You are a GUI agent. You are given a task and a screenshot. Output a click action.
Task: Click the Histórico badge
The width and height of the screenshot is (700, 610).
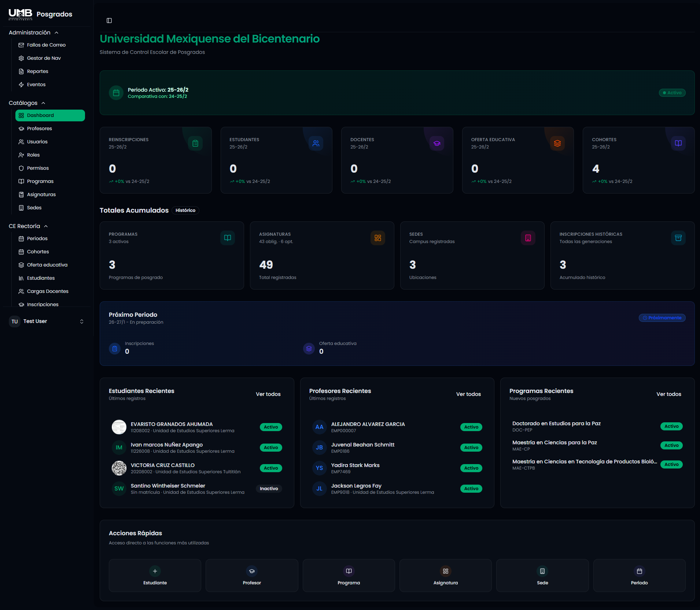(185, 210)
